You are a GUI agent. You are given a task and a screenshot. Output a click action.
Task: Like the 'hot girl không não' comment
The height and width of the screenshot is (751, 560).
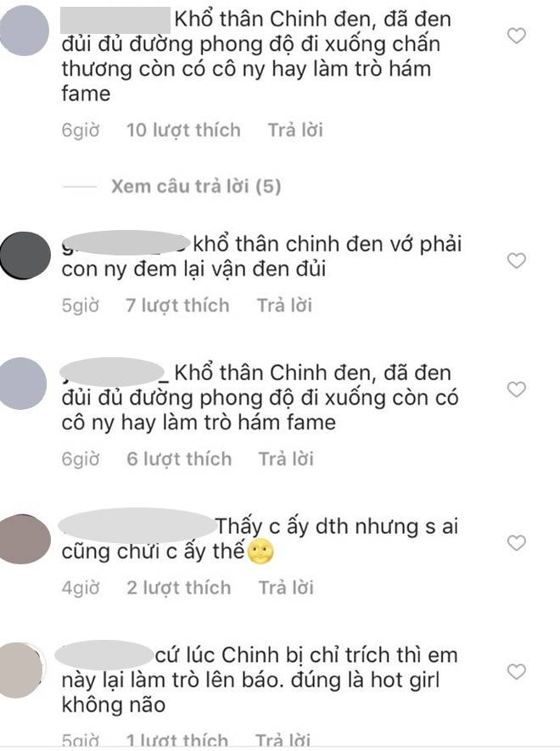(516, 671)
